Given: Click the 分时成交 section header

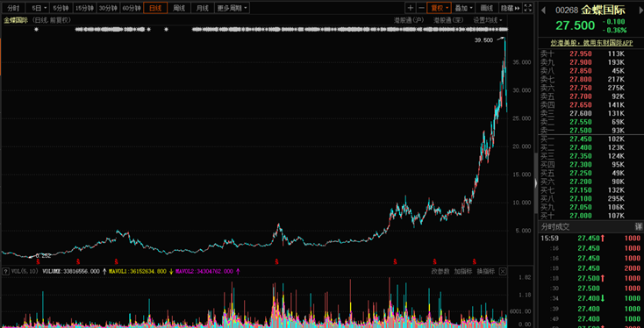Looking at the screenshot, I should tap(555, 226).
